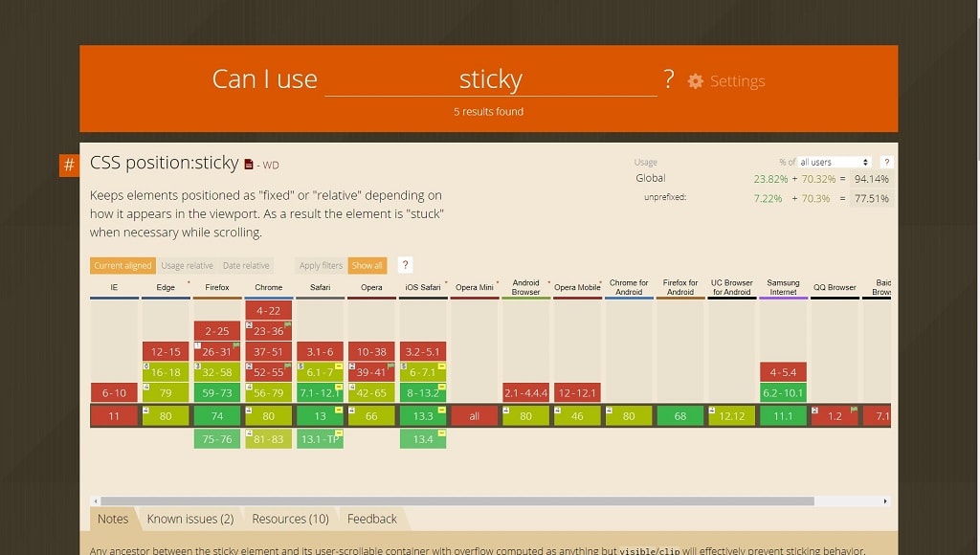Viewport: 980px width, 555px height.
Task: Click the usage help question mark button
Action: [x=886, y=162]
